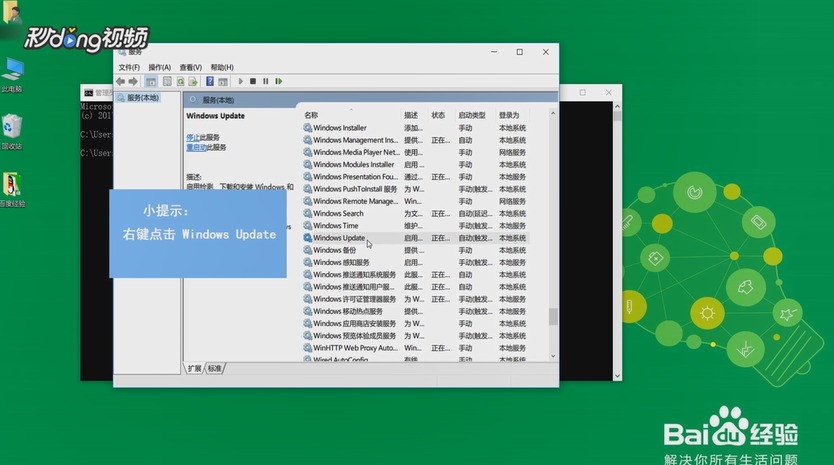This screenshot has width=834, height=465.
Task: Toggle show/hide console tree icon
Action: coord(151,81)
